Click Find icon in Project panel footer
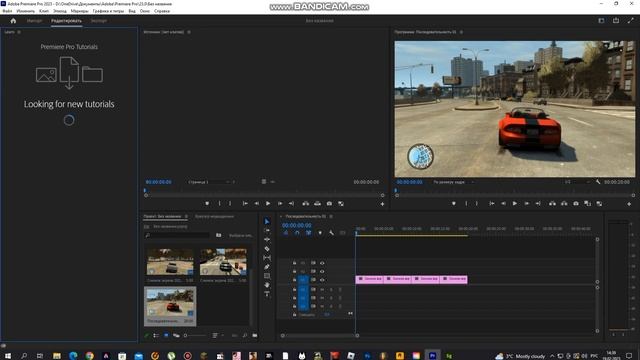The height and width of the screenshot is (360, 640). click(244, 336)
